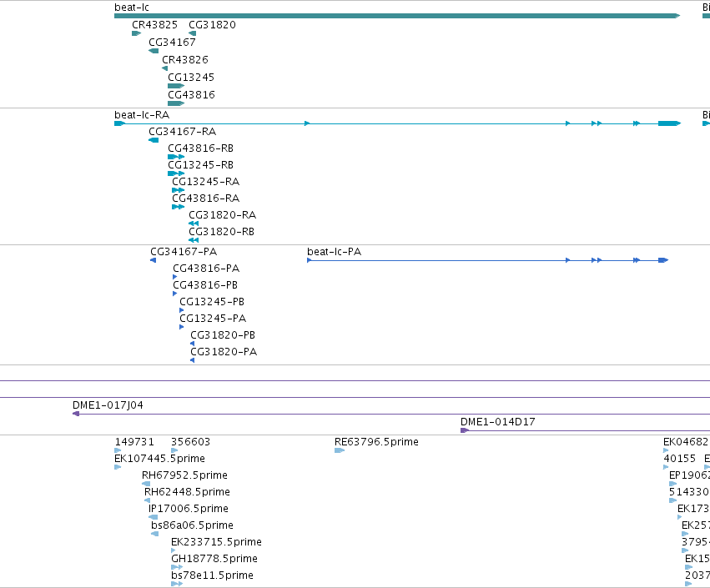Click the CG13245 gene glyph

[x=176, y=86]
